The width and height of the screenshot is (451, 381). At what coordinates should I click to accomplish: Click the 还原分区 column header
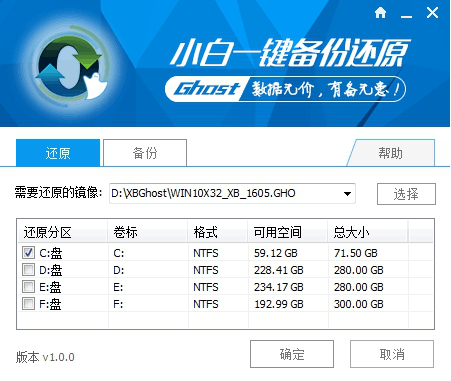[x=63, y=232]
